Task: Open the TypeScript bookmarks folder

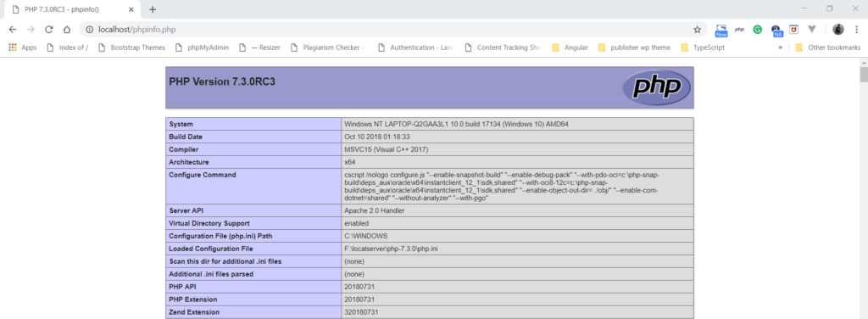Action: pyautogui.click(x=703, y=48)
